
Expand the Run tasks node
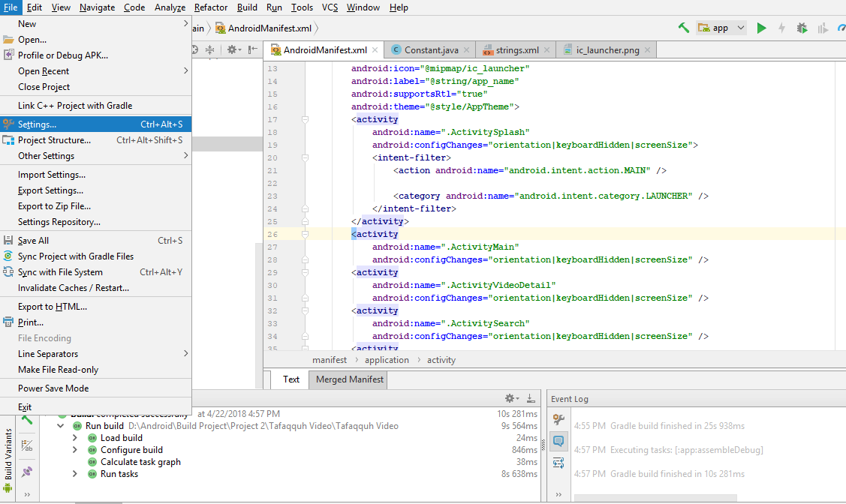[75, 474]
